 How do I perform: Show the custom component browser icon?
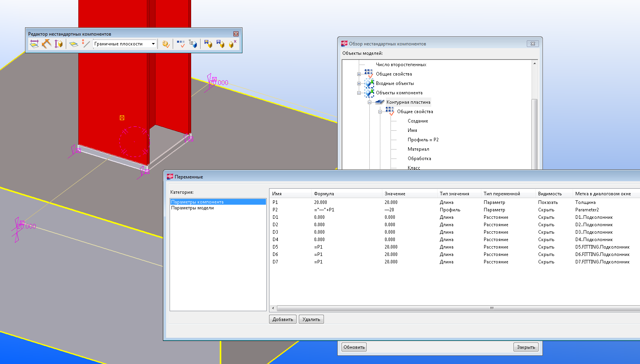click(x=193, y=44)
